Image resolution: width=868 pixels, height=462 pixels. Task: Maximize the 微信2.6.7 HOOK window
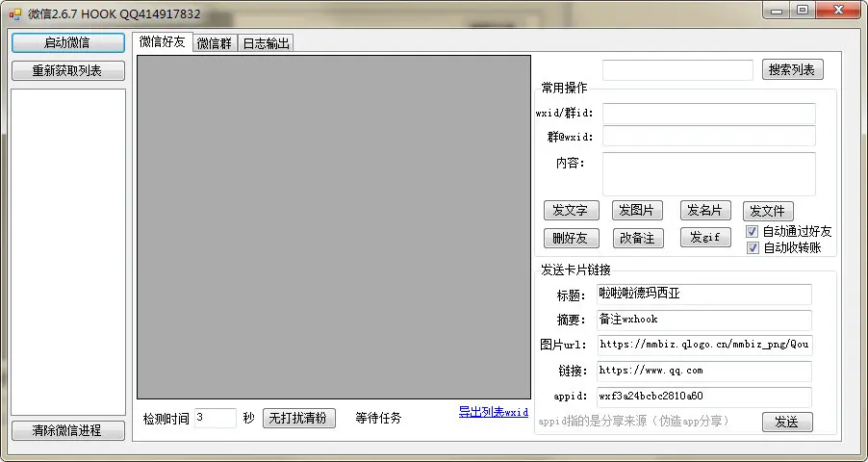point(803,11)
